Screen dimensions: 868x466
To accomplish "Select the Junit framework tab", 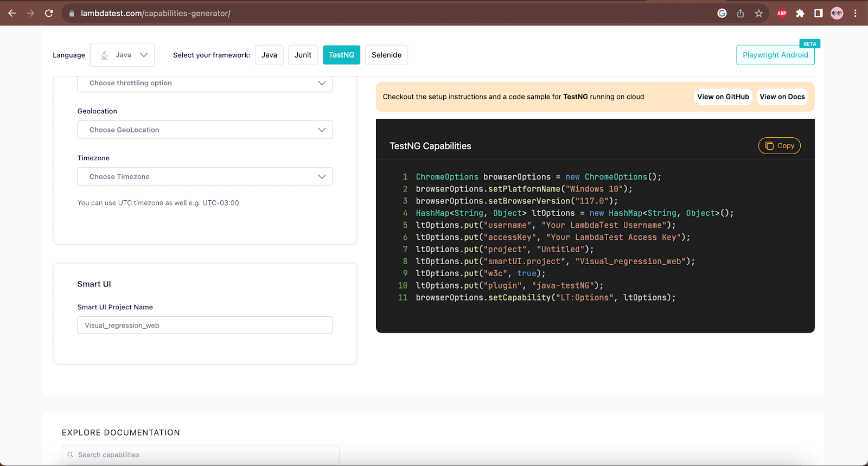I will [x=303, y=55].
